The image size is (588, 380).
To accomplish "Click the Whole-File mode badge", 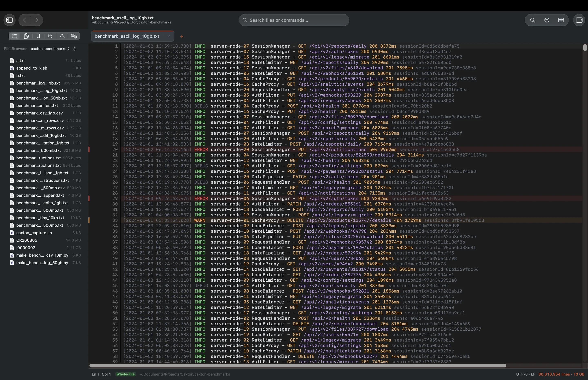I will (x=125, y=374).
